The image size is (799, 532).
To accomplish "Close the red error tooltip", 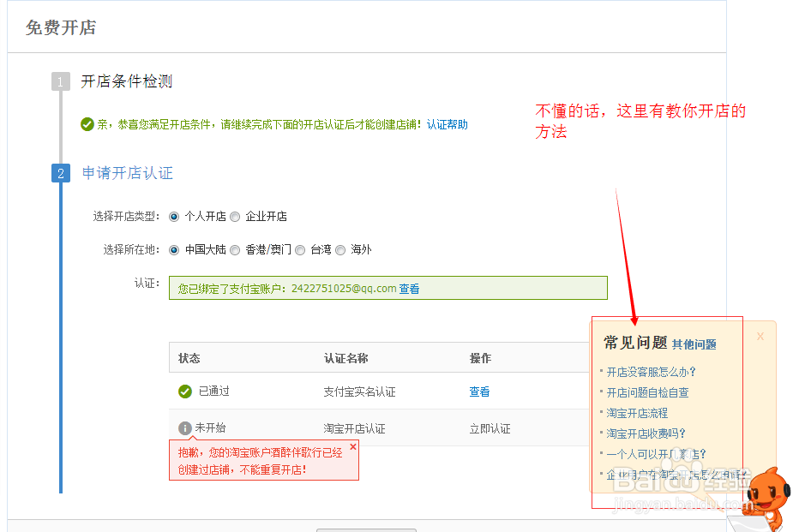I will 353,446.
